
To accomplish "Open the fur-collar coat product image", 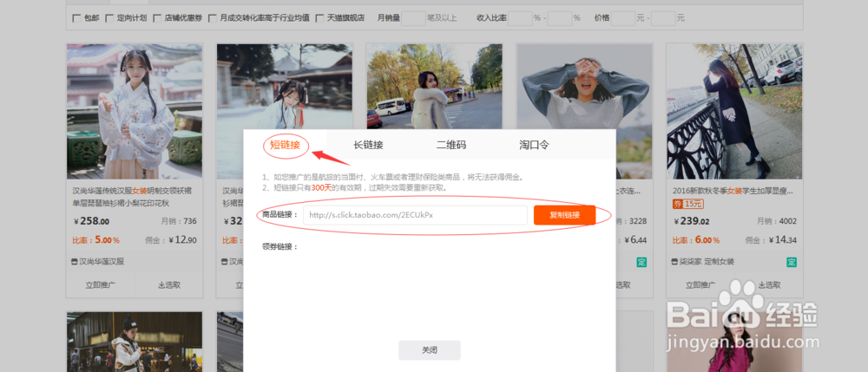I will pyautogui.click(x=434, y=88).
